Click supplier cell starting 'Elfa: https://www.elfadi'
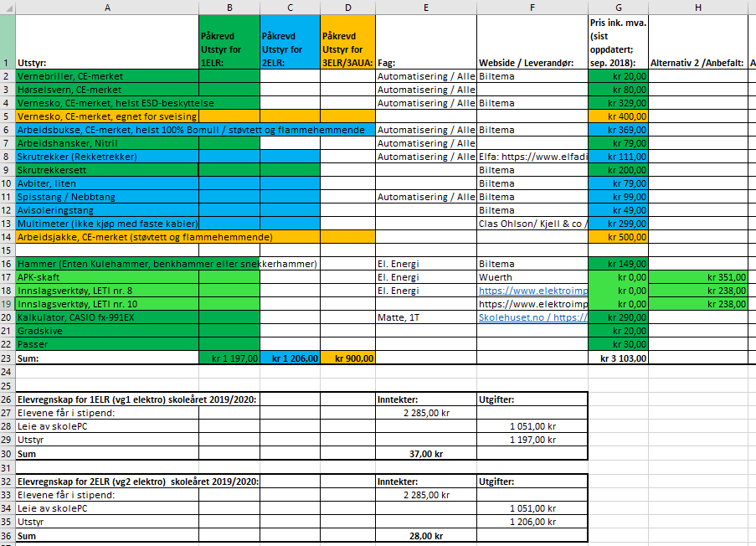This screenshot has width=756, height=546. click(x=532, y=157)
